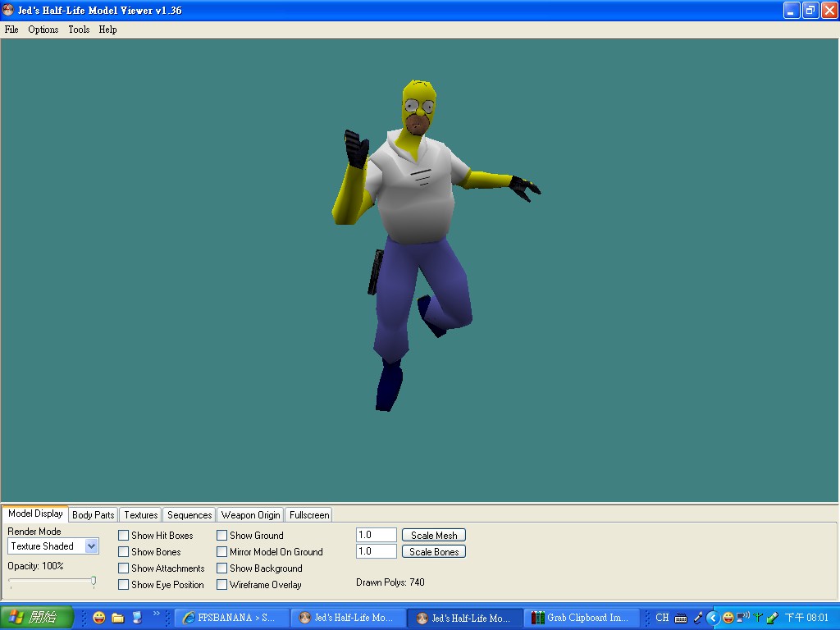Screen dimensions: 840x630
Task: Expand the quick launch overflow chevron
Action: [157, 614]
